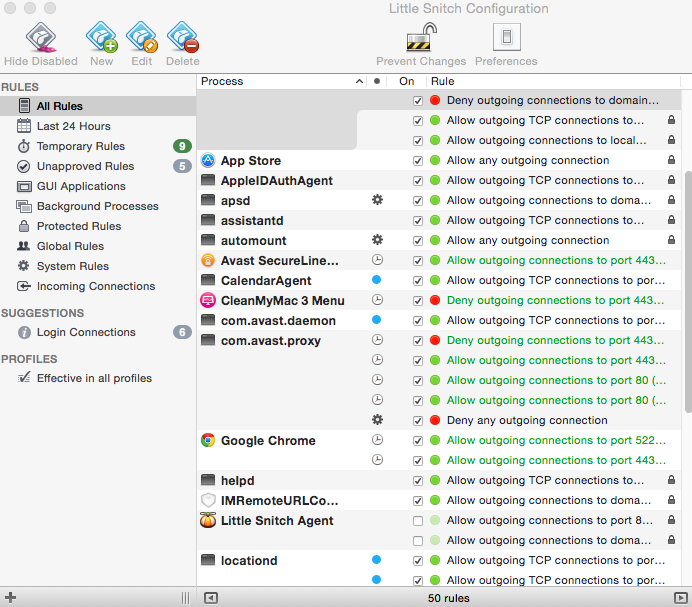
Task: Click the vertical scrollbar of rules list
Action: 688,291
